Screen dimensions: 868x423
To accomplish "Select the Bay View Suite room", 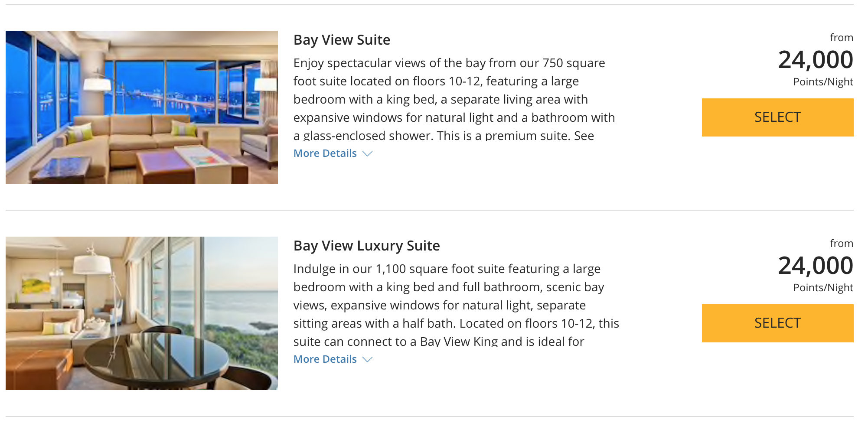I will point(777,117).
